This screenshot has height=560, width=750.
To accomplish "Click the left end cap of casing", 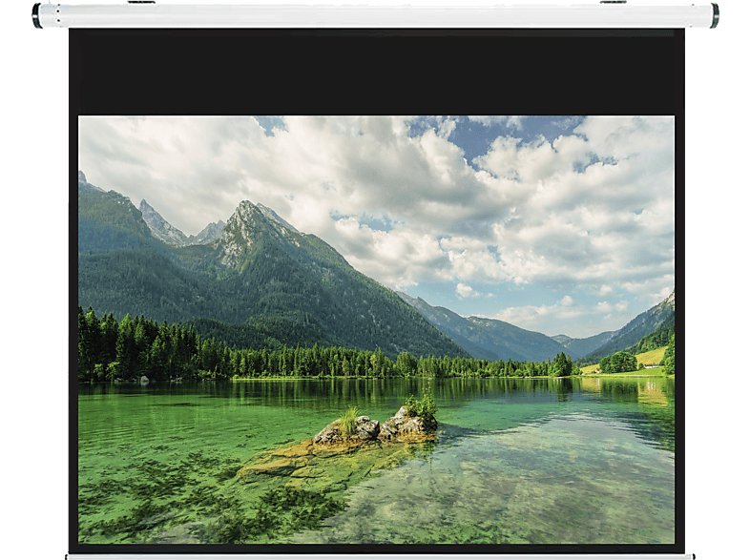I will click(36, 15).
